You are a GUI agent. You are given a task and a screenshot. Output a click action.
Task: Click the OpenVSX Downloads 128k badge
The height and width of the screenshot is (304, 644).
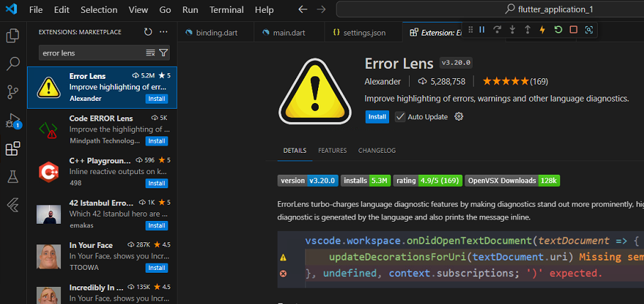click(x=512, y=180)
